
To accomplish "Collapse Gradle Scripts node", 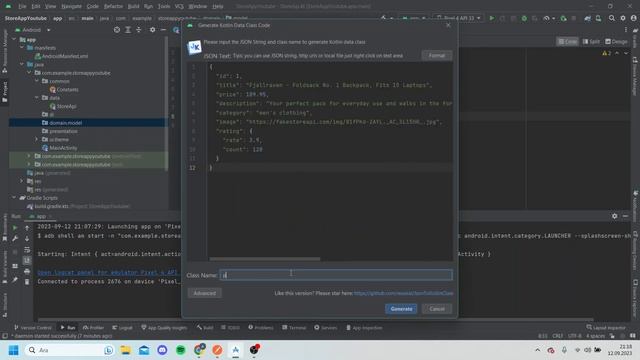I will (14, 198).
